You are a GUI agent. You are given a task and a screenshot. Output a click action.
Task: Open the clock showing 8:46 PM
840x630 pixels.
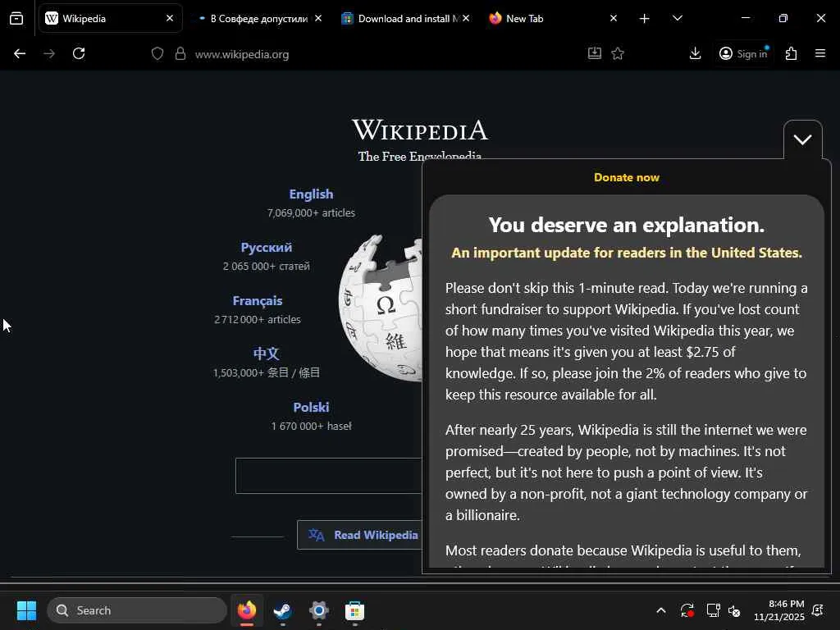point(779,610)
